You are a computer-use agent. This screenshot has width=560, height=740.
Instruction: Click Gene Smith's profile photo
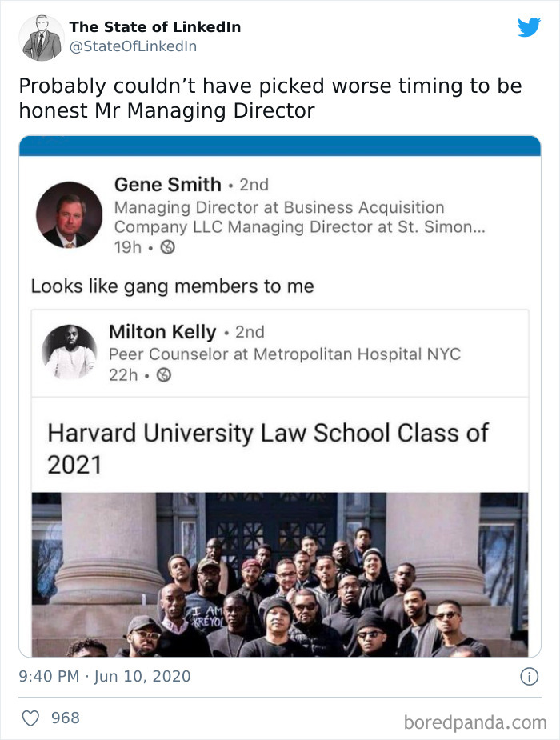click(x=70, y=212)
